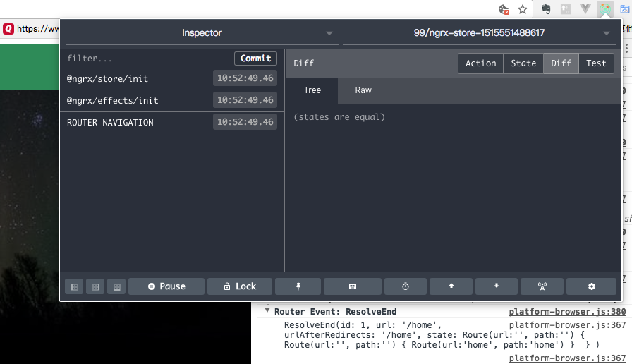Click the blue window extension icon
This screenshot has height=364, width=632.
625,9
